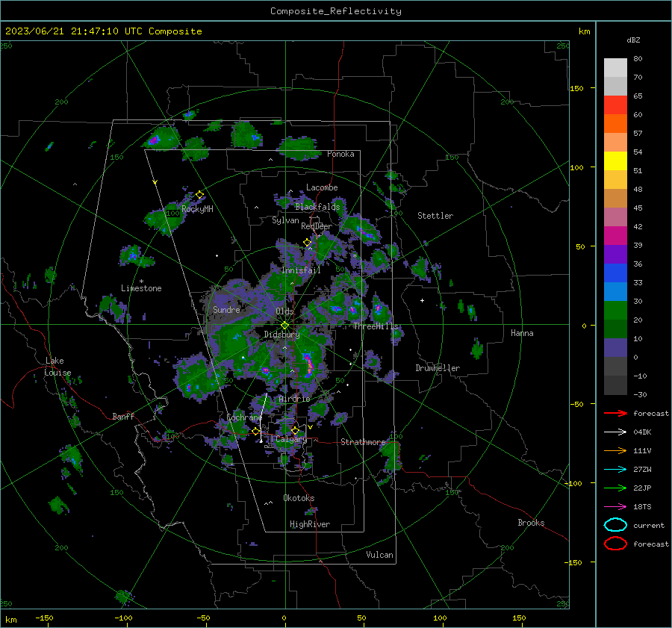Image resolution: width=672 pixels, height=628 pixels.
Task: Pick the slate purple 10 dBZ swatch
Action: (615, 348)
